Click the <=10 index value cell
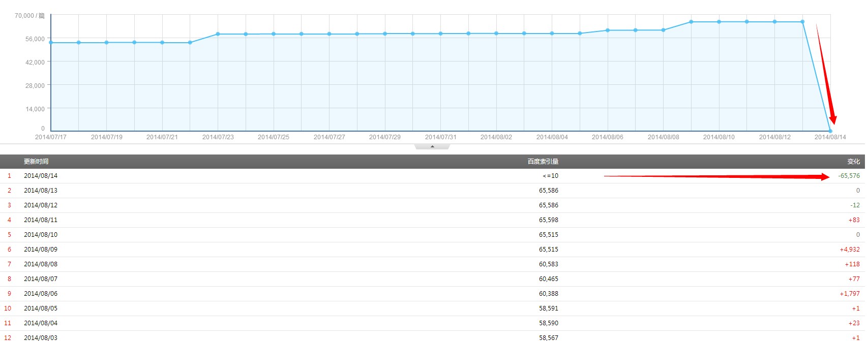The height and width of the screenshot is (341, 868). pos(550,176)
